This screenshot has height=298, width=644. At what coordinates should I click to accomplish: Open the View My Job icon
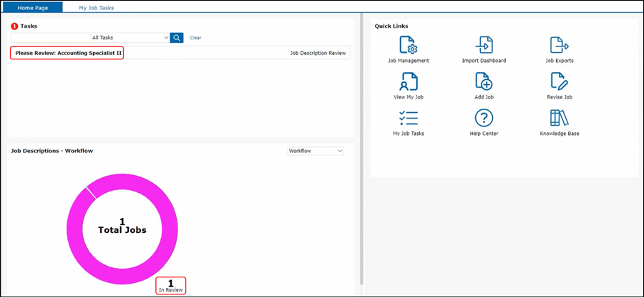pyautogui.click(x=409, y=81)
